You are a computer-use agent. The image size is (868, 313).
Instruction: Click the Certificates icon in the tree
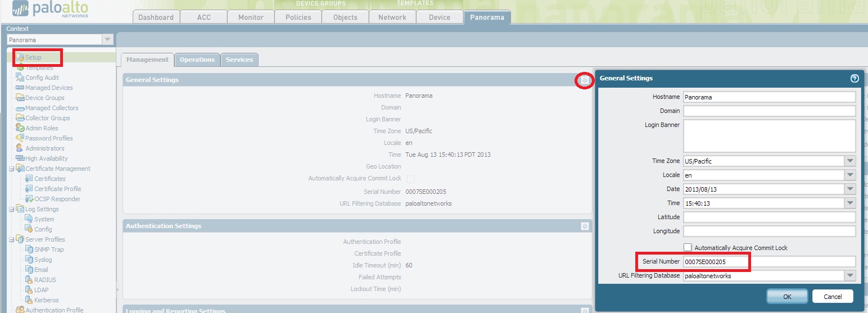29,179
